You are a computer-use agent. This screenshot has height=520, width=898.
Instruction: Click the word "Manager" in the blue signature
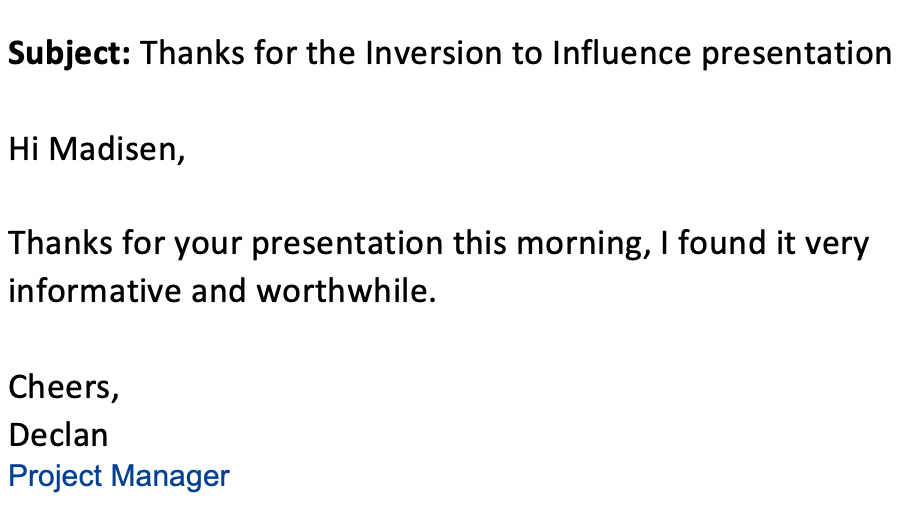[170, 476]
